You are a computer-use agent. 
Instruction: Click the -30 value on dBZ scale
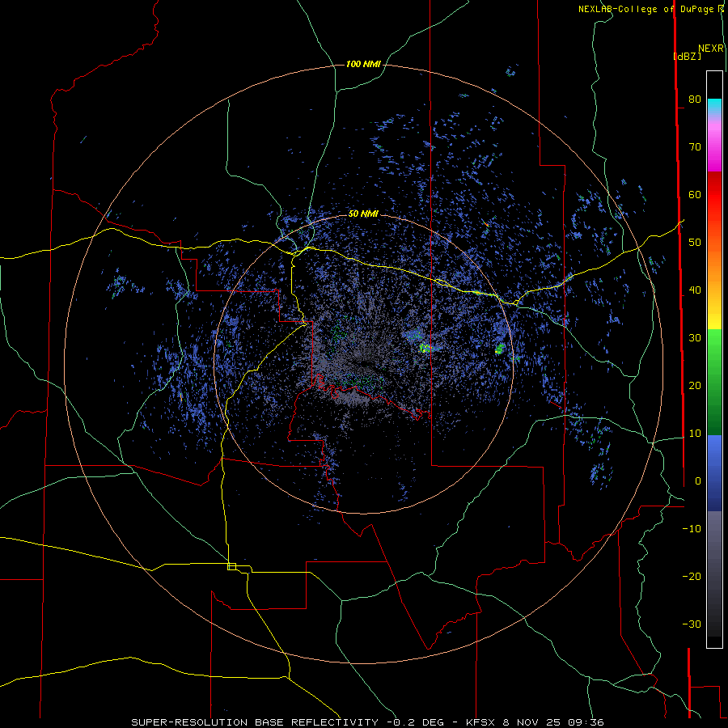point(692,624)
